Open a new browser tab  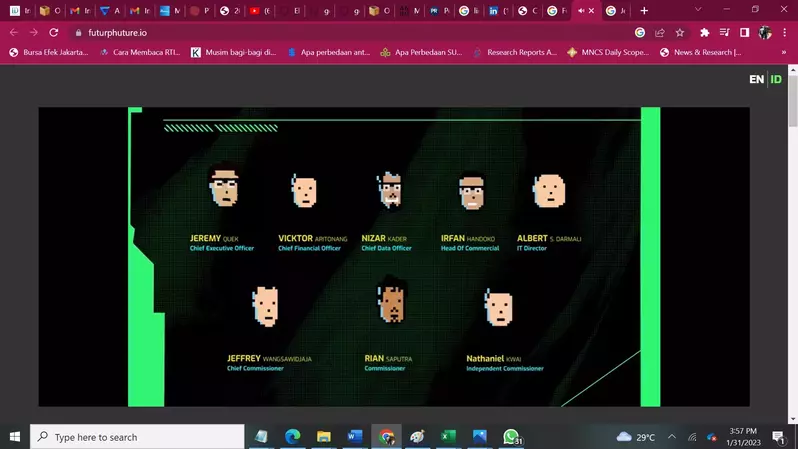tap(644, 11)
